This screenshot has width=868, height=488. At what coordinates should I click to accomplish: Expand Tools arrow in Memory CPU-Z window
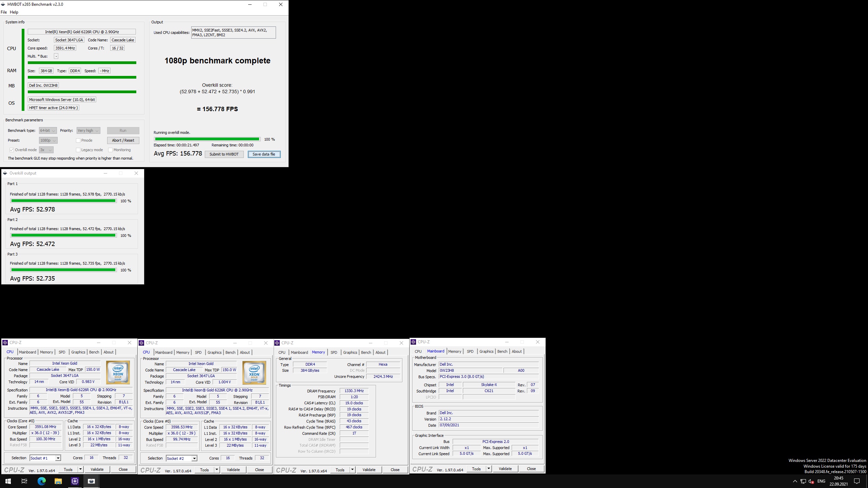coord(352,470)
